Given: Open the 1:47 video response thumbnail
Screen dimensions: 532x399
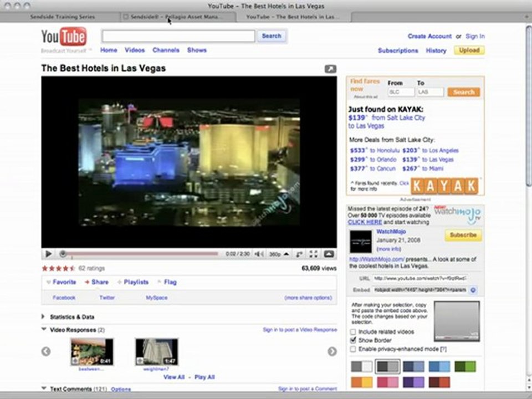Looking at the screenshot, I should [156, 351].
